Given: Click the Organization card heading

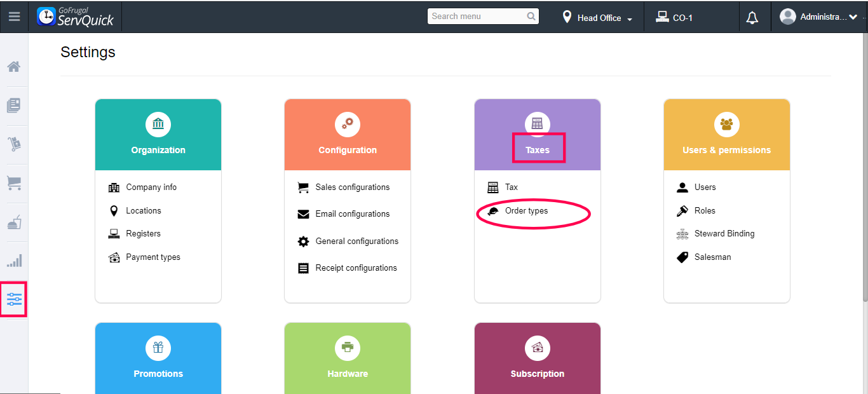Looking at the screenshot, I should click(x=158, y=151).
